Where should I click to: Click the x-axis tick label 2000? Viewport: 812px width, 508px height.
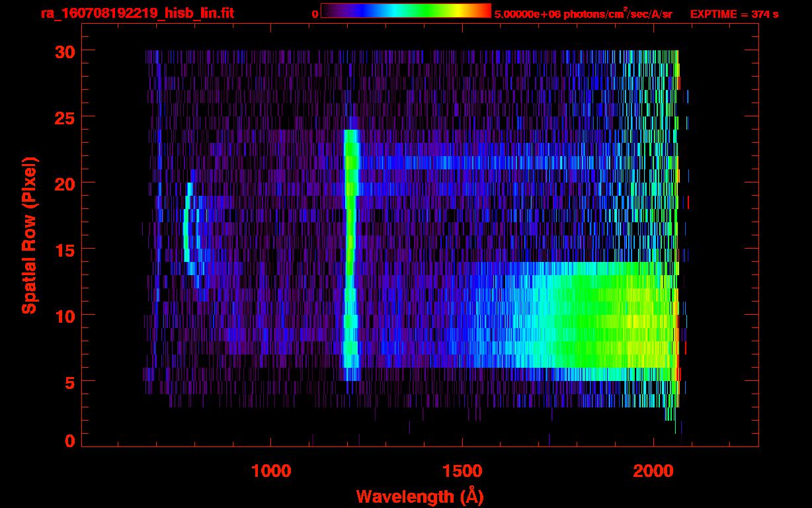pos(653,471)
